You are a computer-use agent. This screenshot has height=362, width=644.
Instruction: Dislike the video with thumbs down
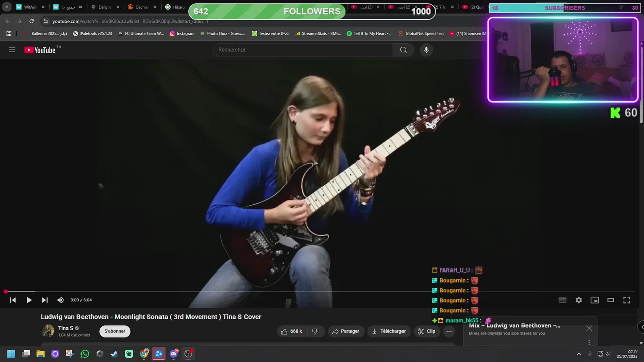[x=315, y=331]
